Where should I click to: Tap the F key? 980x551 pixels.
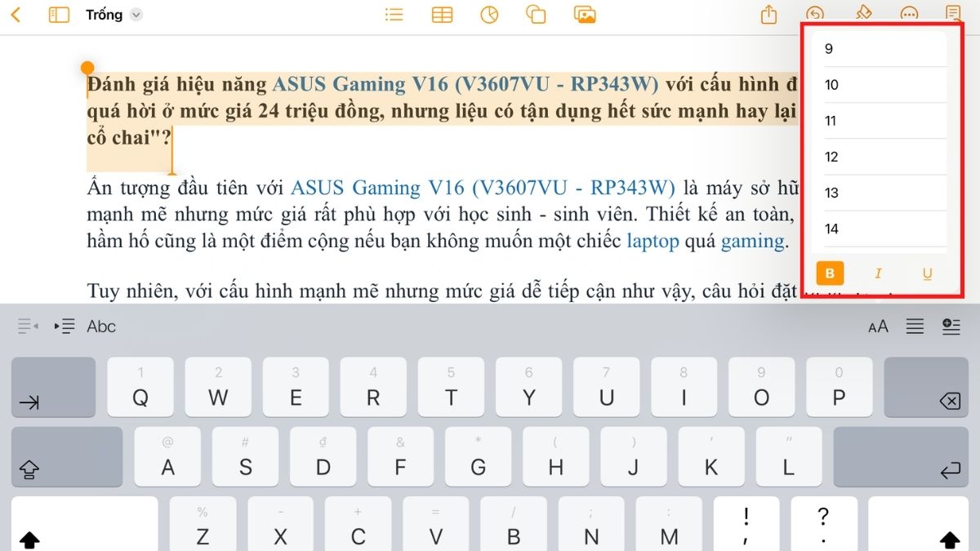400,457
